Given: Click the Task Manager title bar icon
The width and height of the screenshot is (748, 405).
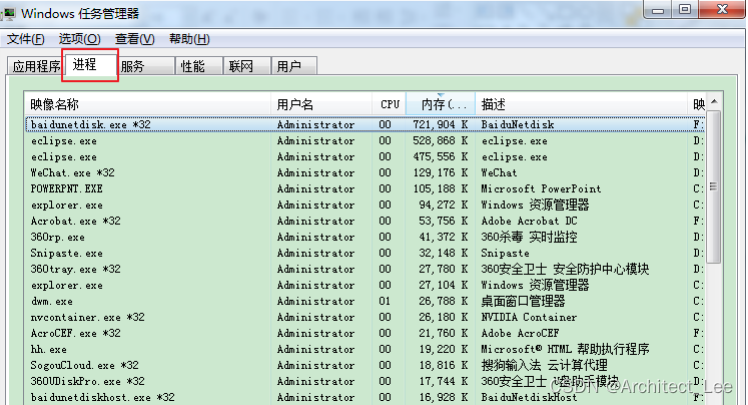Looking at the screenshot, I should (8, 13).
